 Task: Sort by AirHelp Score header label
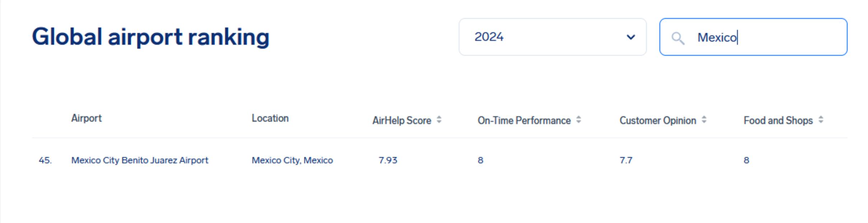click(401, 120)
